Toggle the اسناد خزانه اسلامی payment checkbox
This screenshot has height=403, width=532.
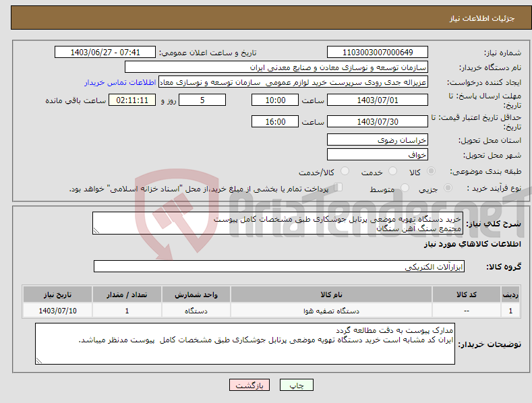coord(338,187)
